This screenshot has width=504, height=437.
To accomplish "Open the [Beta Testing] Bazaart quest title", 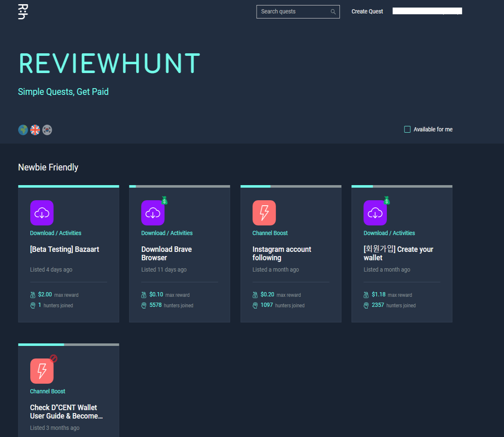I will 65,249.
